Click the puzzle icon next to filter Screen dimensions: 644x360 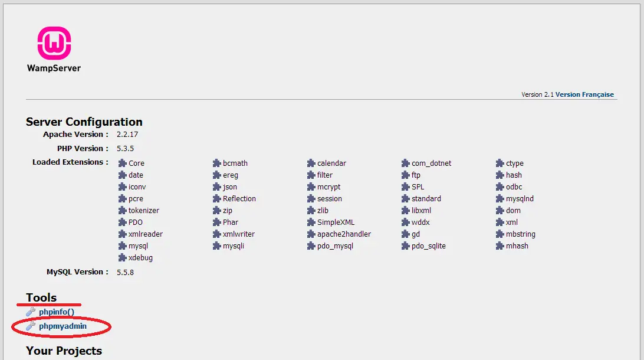pos(311,175)
